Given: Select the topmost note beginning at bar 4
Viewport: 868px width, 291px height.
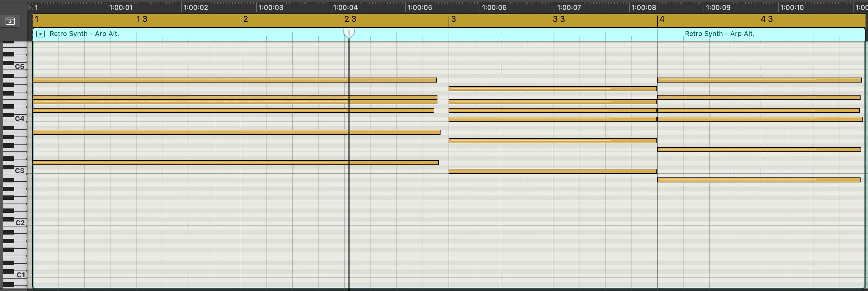Looking at the screenshot, I should 758,80.
